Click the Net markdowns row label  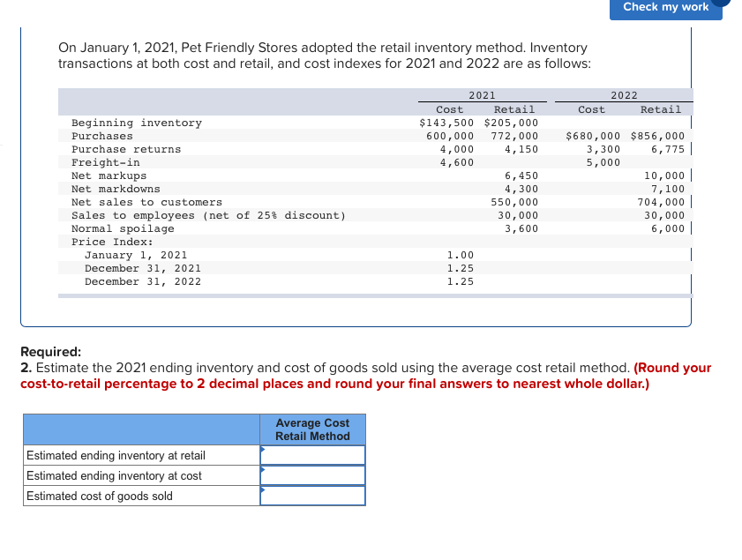point(116,190)
